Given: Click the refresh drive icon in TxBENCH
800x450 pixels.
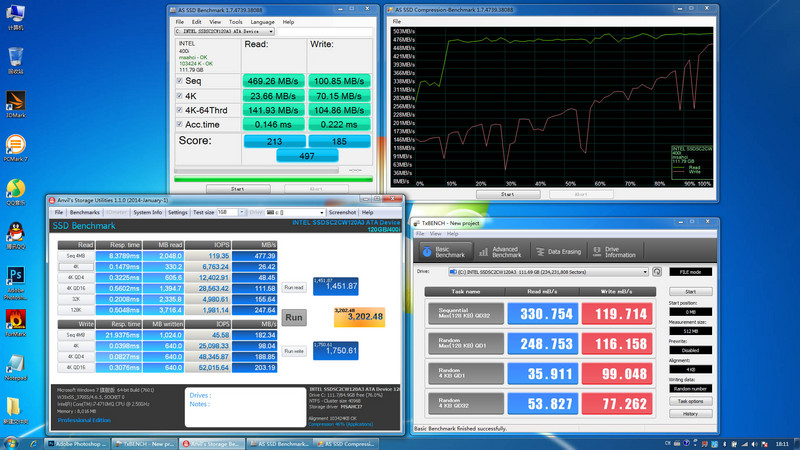Looking at the screenshot, I should pos(657,271).
